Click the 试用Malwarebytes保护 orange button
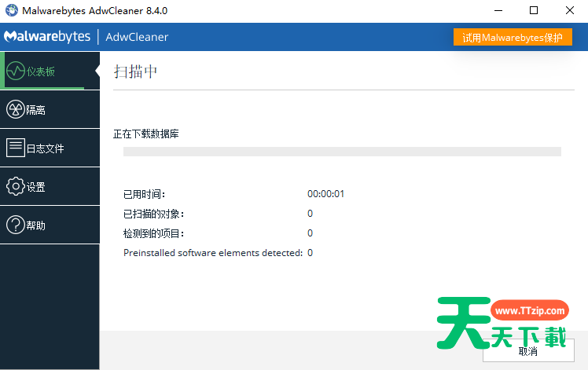588x370 pixels. (513, 37)
